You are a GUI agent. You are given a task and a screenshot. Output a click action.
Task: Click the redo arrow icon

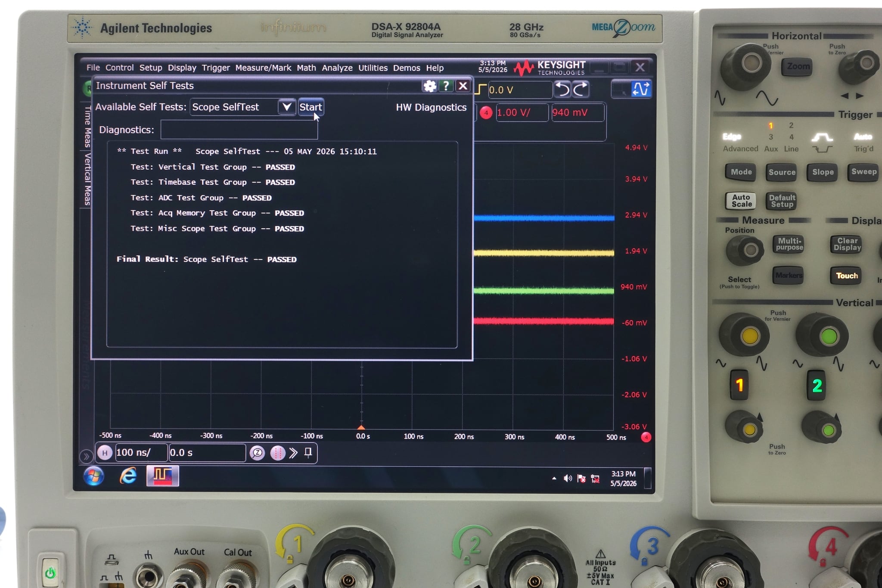pyautogui.click(x=580, y=89)
